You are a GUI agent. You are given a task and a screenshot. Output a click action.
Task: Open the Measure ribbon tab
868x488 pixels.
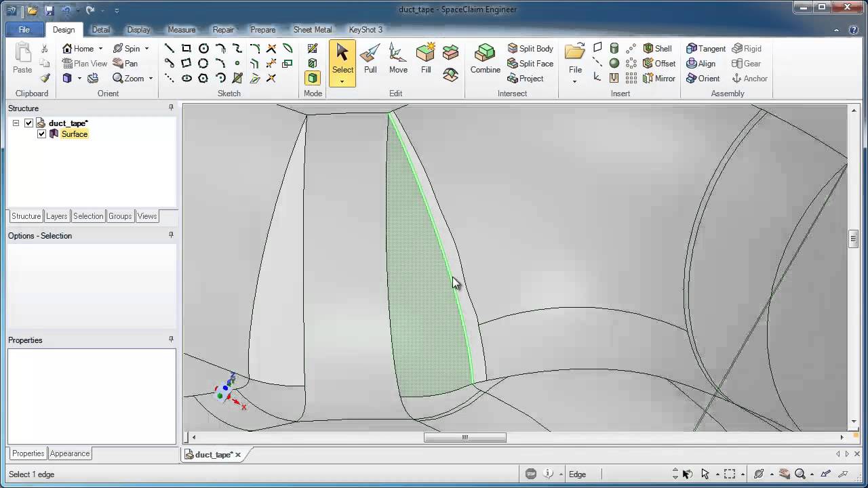pyautogui.click(x=181, y=30)
